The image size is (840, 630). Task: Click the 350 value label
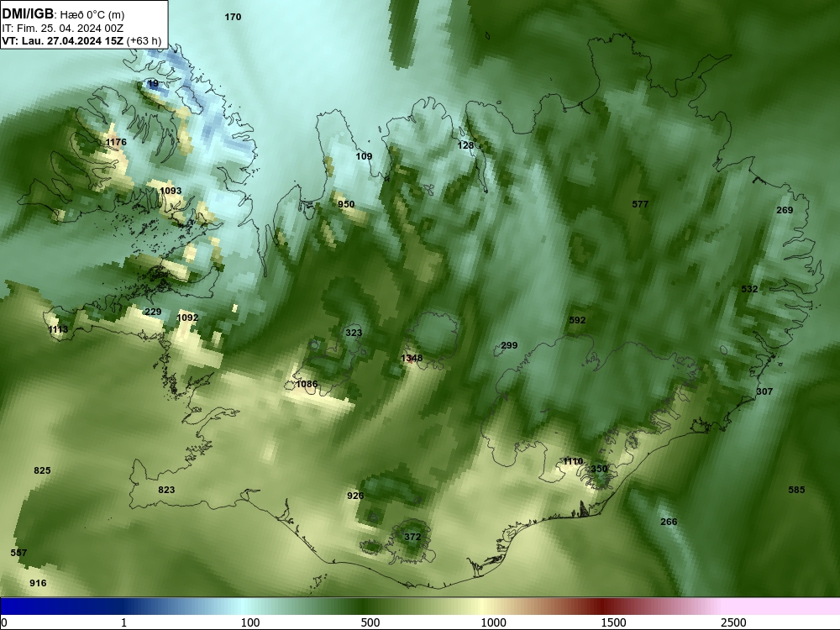point(599,469)
